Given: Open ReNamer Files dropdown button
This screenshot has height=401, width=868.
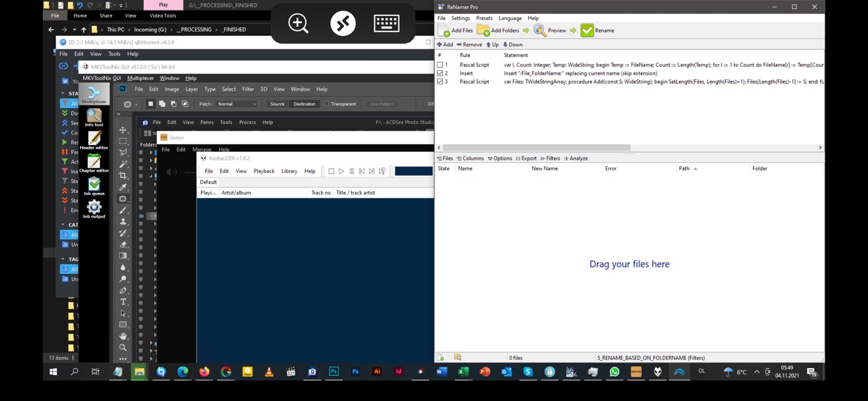Looking at the screenshot, I should coord(445,159).
